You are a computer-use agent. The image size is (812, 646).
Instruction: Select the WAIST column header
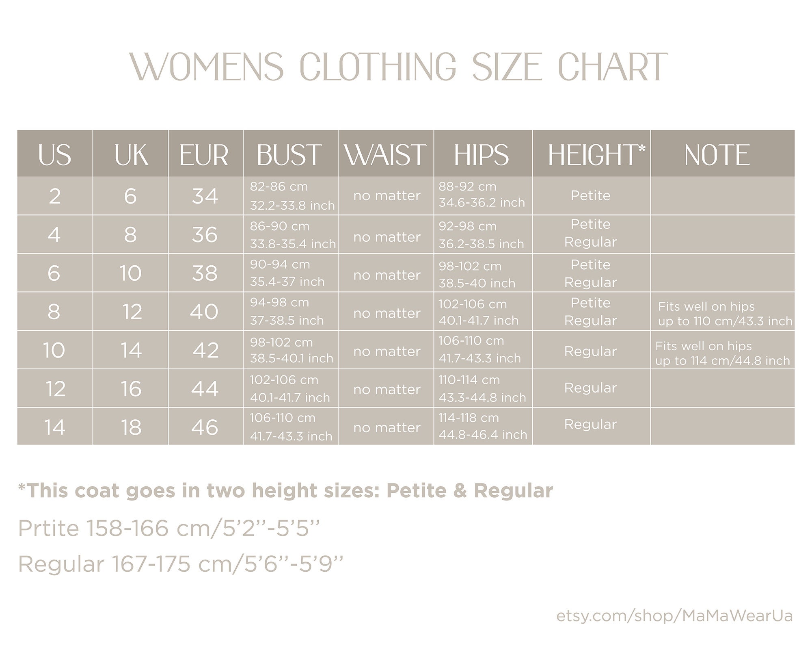tap(386, 154)
